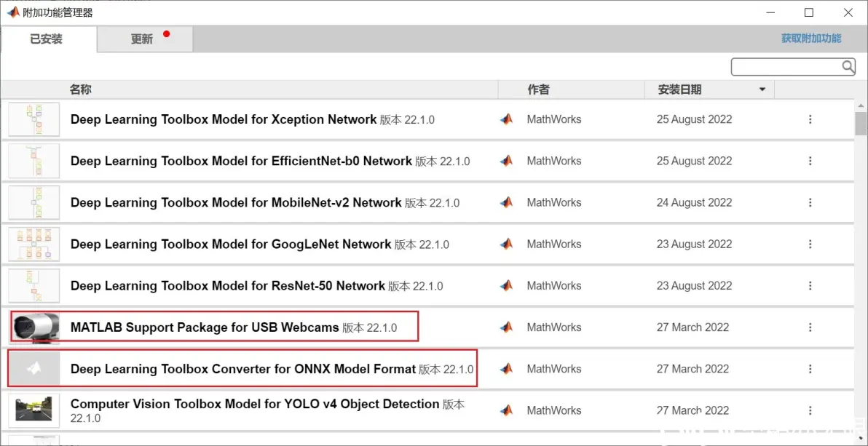Click the 获取附加功能 link
This screenshot has height=446, width=868.
(811, 38)
